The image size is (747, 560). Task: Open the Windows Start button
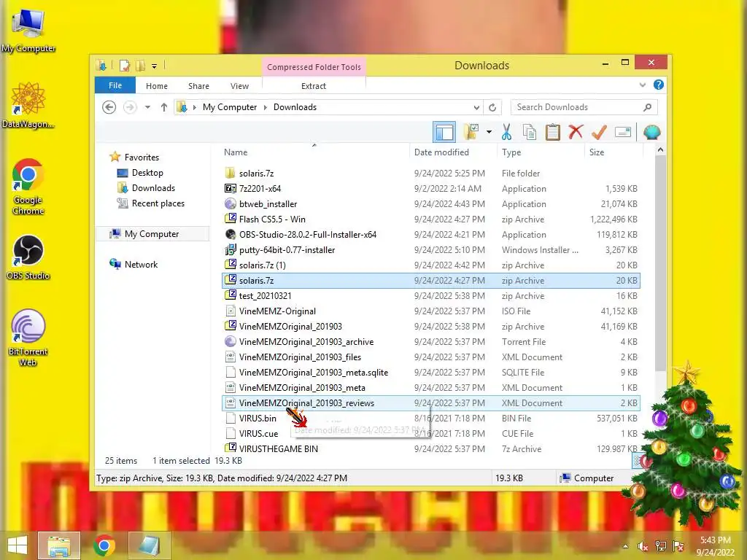point(18,545)
